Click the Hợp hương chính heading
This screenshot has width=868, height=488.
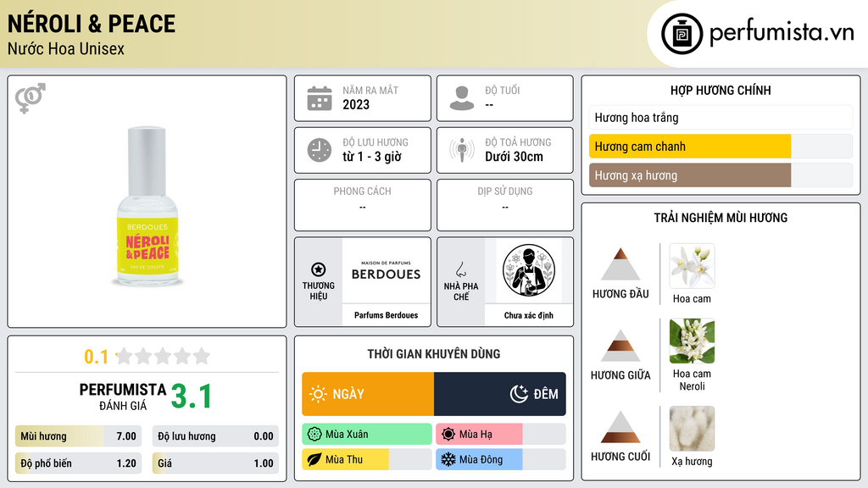(721, 90)
